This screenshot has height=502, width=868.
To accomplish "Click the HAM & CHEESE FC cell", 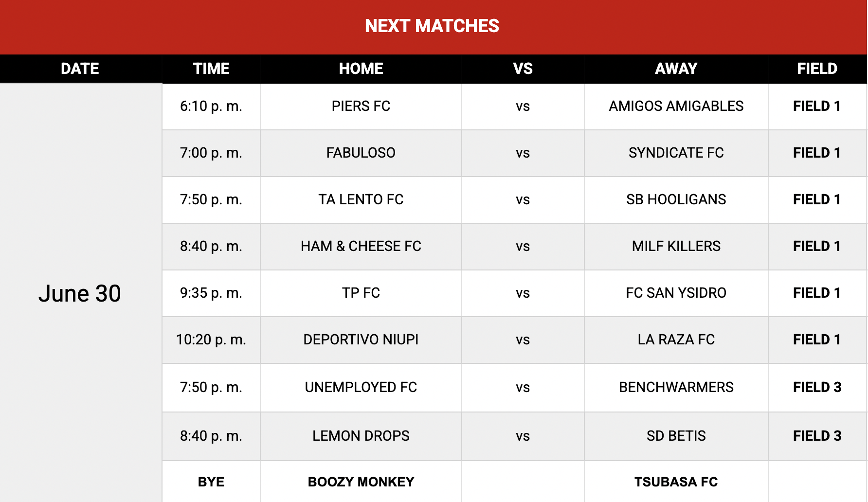I will pyautogui.click(x=361, y=247).
